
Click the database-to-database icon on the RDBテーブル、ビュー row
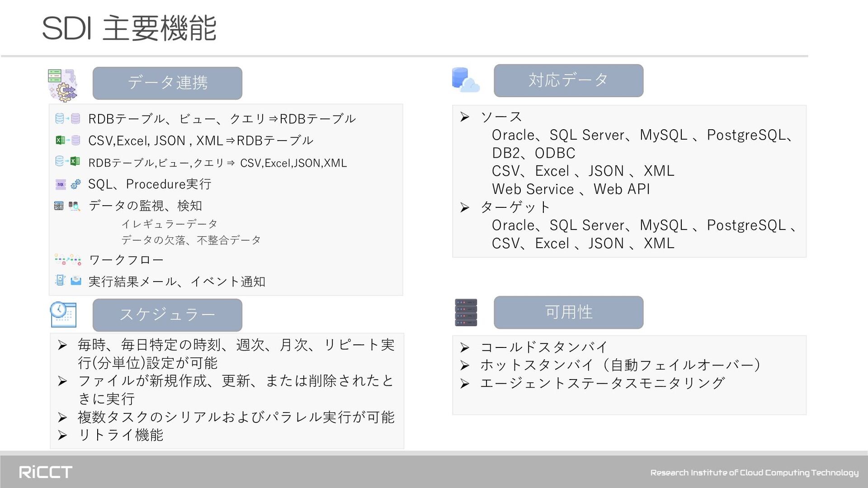[68, 118]
